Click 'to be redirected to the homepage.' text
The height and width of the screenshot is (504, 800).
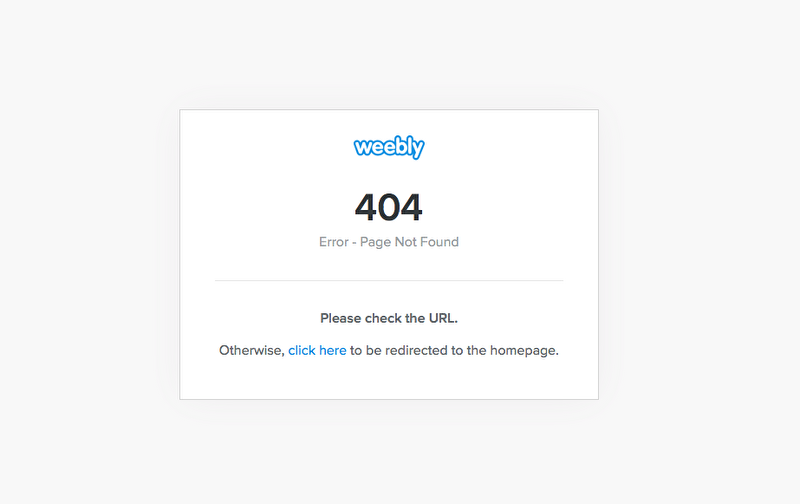pos(454,350)
